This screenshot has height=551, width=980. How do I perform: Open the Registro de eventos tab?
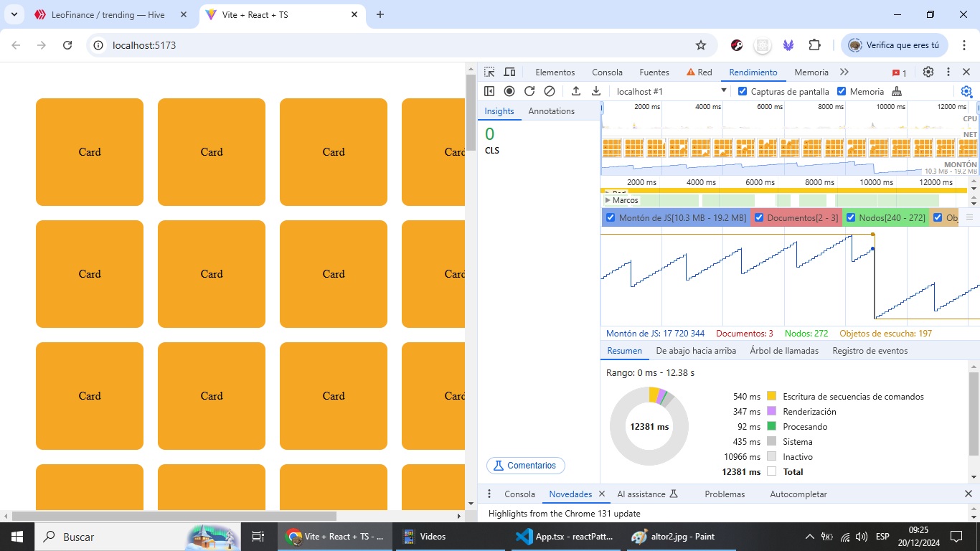[x=870, y=351]
